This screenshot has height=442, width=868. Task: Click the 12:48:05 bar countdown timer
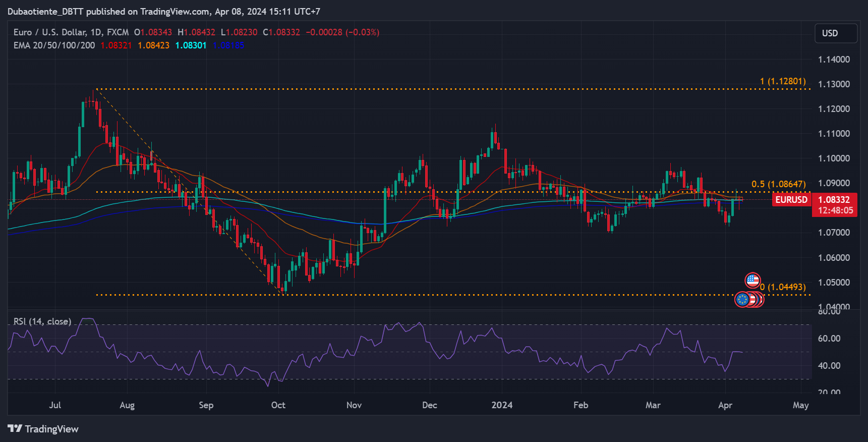click(x=835, y=210)
